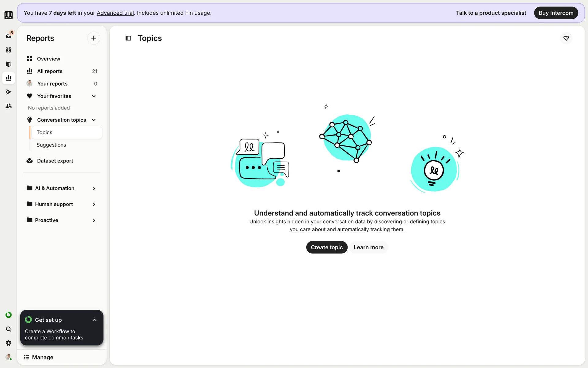The width and height of the screenshot is (588, 368).
Task: Click the search magnifier icon
Action: pos(9,329)
